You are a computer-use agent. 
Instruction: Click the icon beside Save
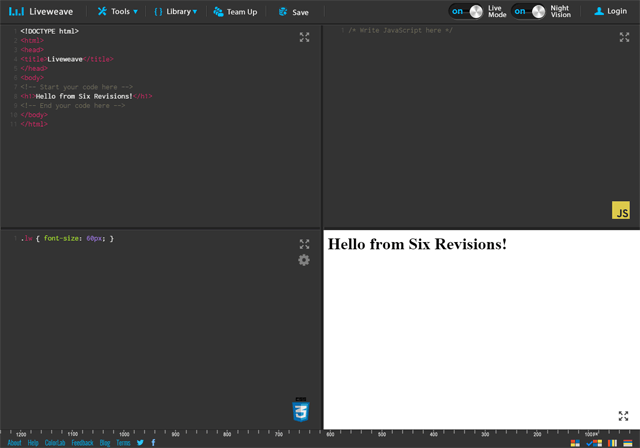pyautogui.click(x=283, y=12)
